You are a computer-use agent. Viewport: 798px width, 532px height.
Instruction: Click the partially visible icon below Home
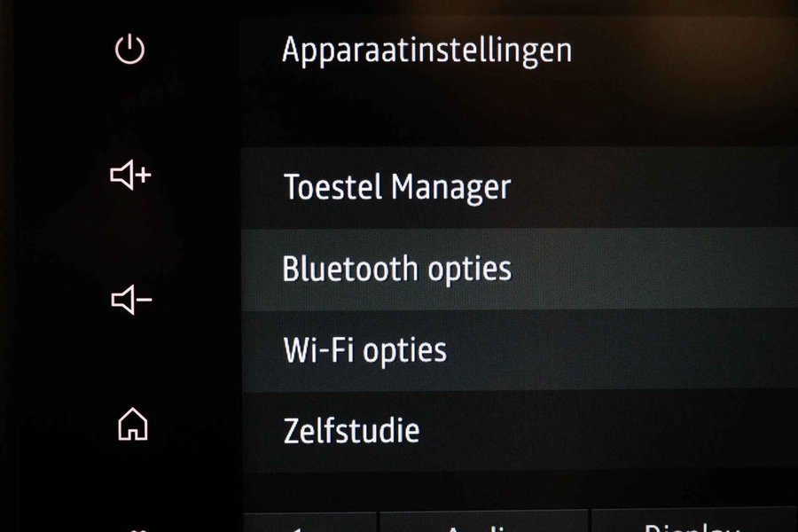click(138, 529)
